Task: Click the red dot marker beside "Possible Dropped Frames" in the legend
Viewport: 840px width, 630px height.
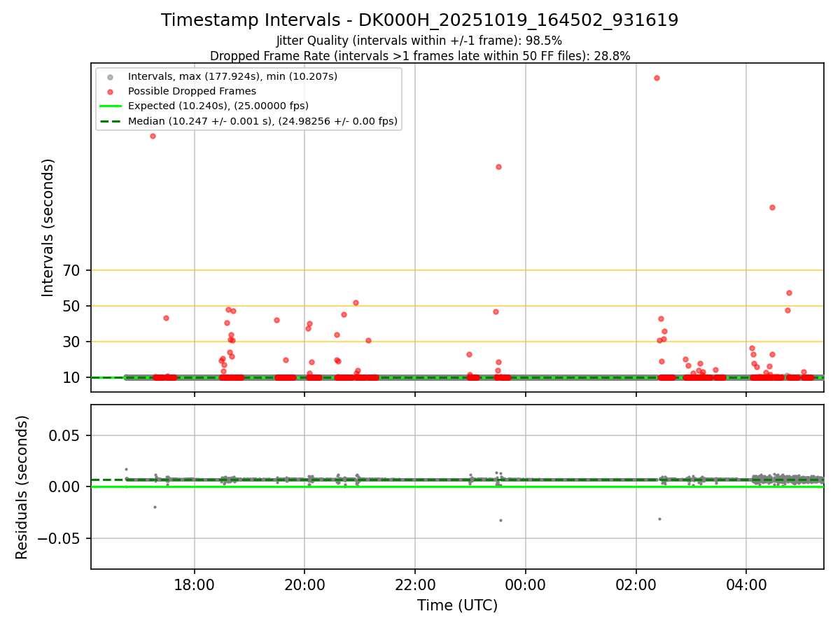Action: pos(109,92)
